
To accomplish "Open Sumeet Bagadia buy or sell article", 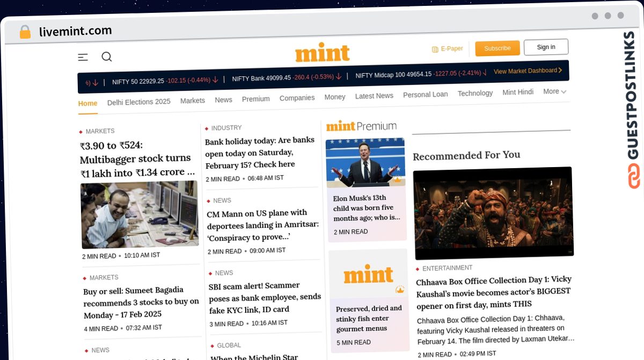I will 141,302.
